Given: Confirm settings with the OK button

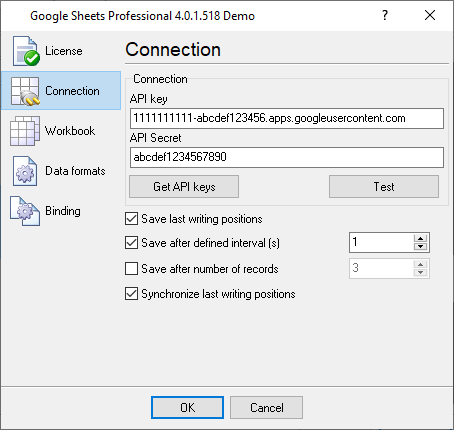Looking at the screenshot, I should point(187,408).
